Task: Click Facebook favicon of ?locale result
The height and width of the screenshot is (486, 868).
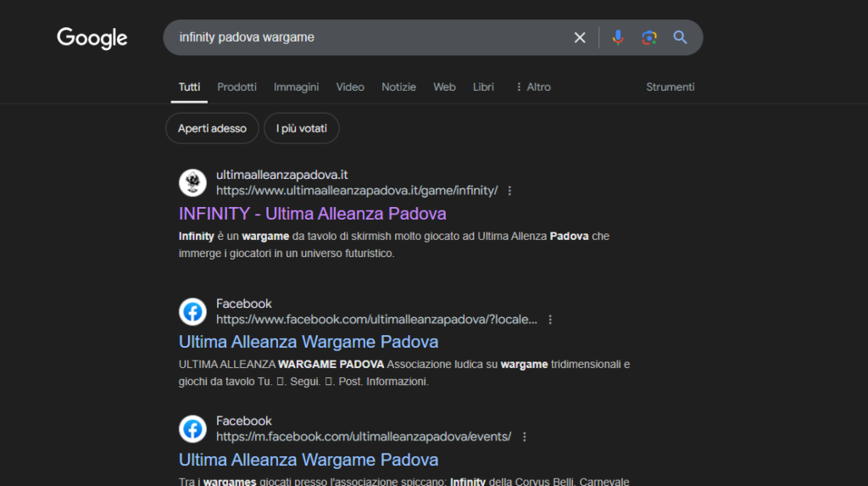Action: tap(192, 311)
